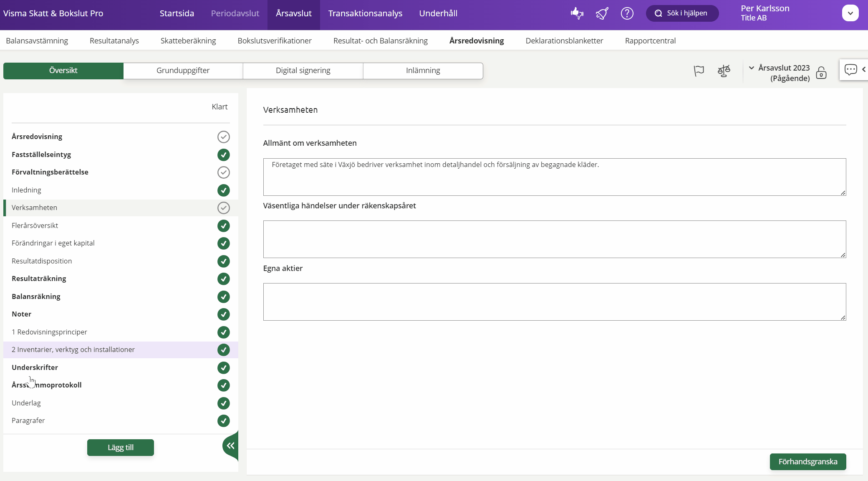The height and width of the screenshot is (481, 868).
Task: Click the help question mark icon
Action: (x=627, y=13)
